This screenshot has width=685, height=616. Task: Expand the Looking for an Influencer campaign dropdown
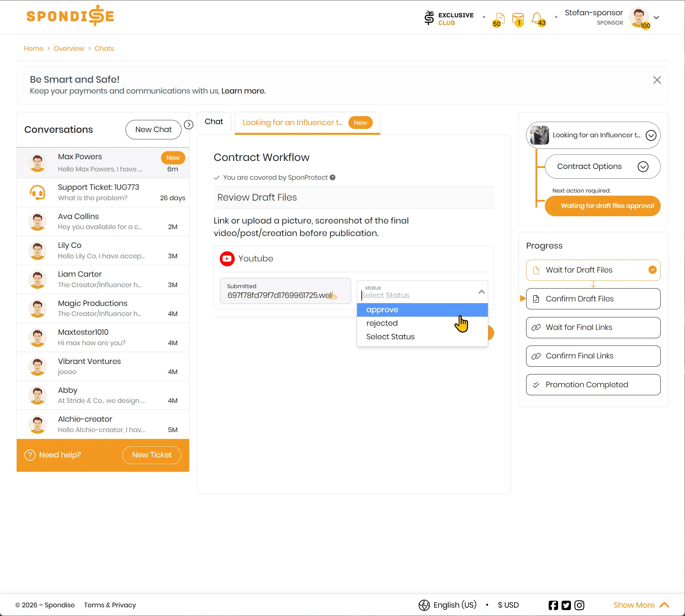651,135
